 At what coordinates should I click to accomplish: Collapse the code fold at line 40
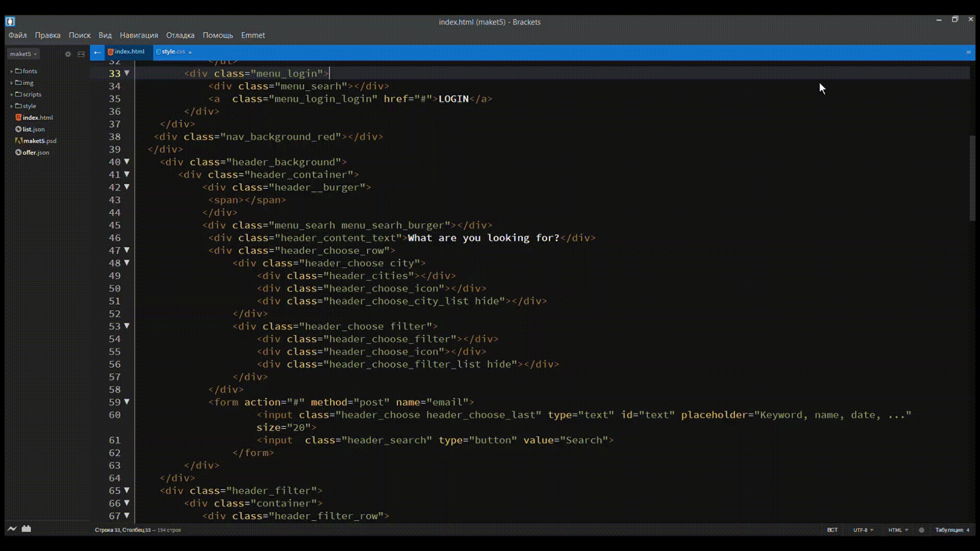click(x=127, y=162)
